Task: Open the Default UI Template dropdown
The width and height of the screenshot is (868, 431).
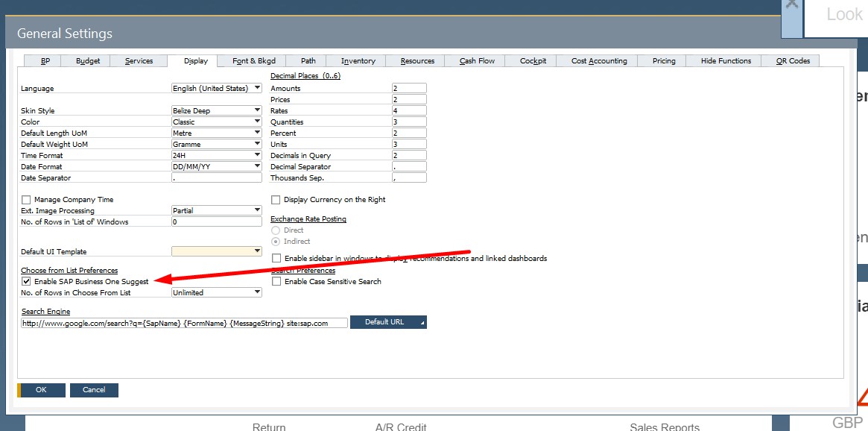Action: pos(256,251)
